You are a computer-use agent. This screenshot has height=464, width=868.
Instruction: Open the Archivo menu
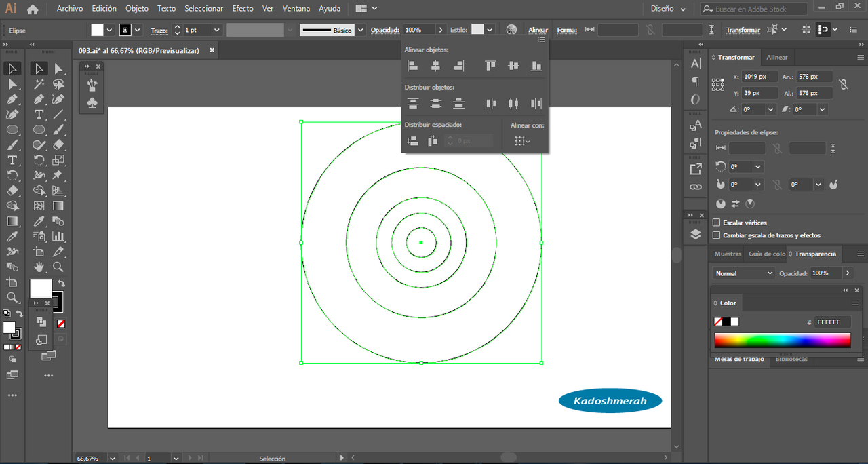(70, 9)
